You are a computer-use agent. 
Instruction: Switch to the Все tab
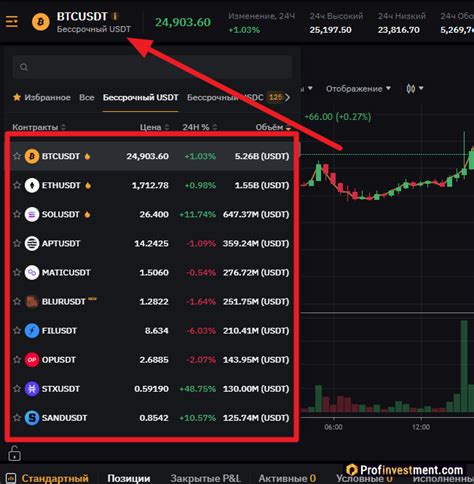pos(87,97)
